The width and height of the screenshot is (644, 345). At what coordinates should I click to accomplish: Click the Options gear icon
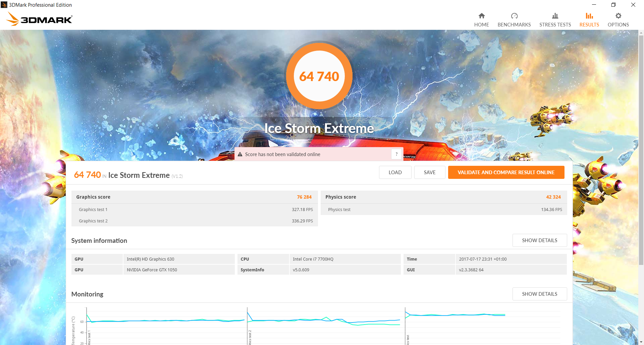pos(618,16)
